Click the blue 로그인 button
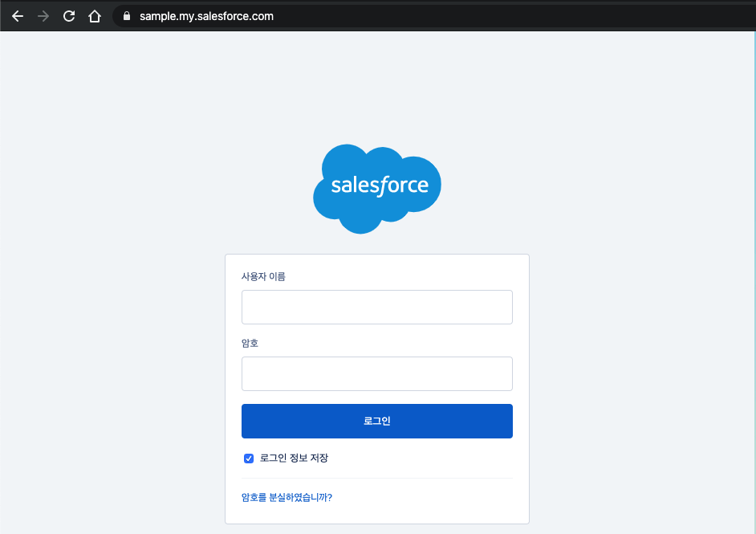Screen dimensions: 756x534 pyautogui.click(x=377, y=421)
